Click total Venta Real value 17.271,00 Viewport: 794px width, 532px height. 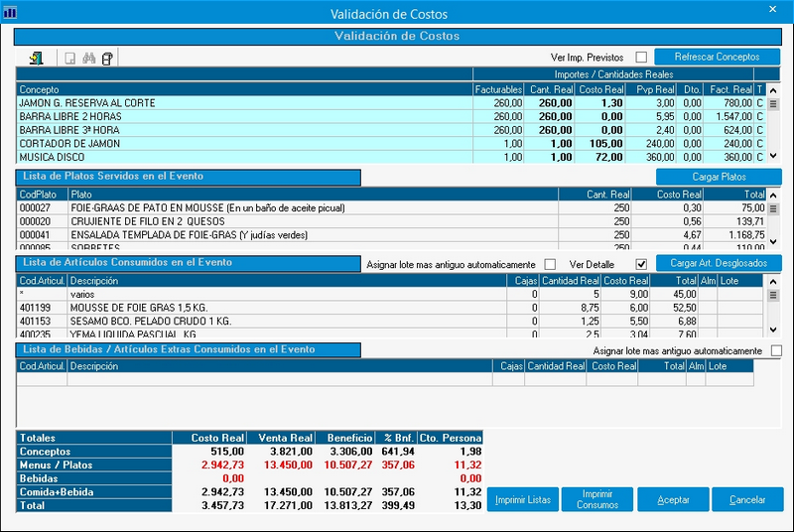[x=288, y=505]
